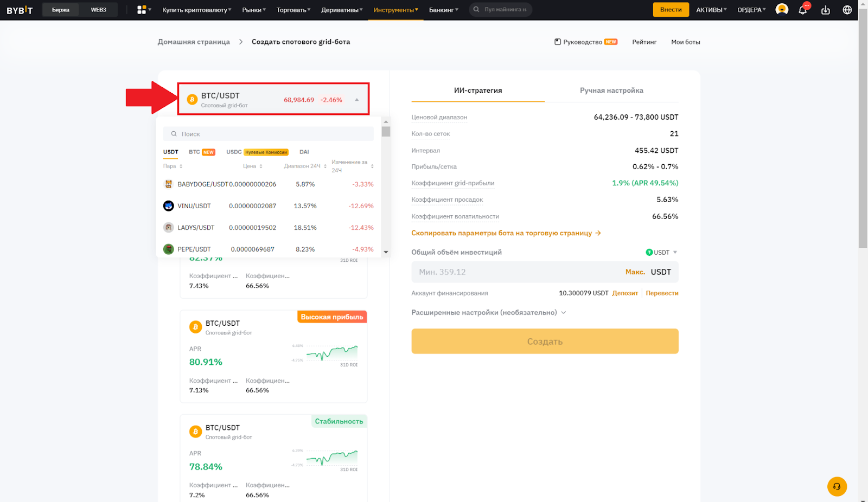Click the BABYDOGE coin icon
Screen dimensions: 868x502
click(x=168, y=184)
